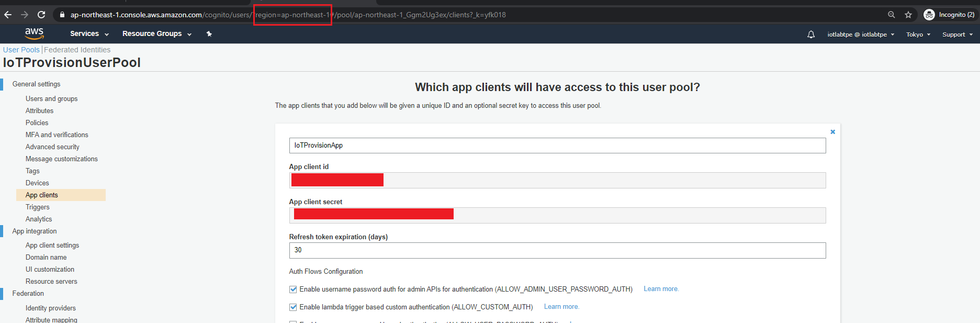Select the App integration section

(x=35, y=231)
